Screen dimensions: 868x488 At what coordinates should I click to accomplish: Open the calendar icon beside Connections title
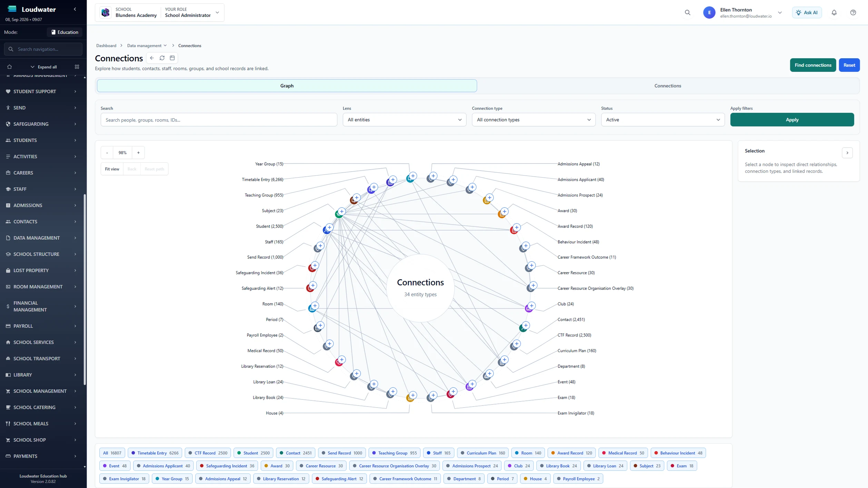point(172,58)
